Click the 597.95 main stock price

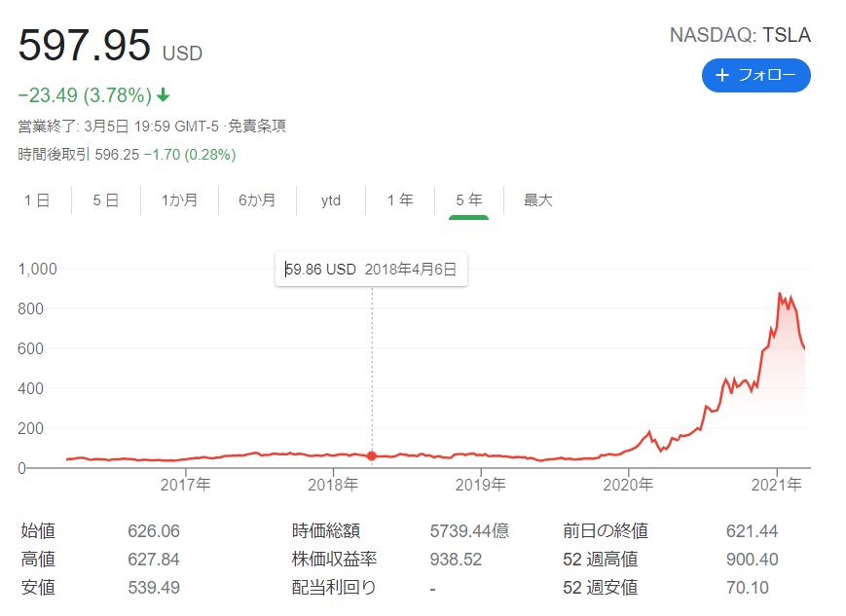coord(85,46)
